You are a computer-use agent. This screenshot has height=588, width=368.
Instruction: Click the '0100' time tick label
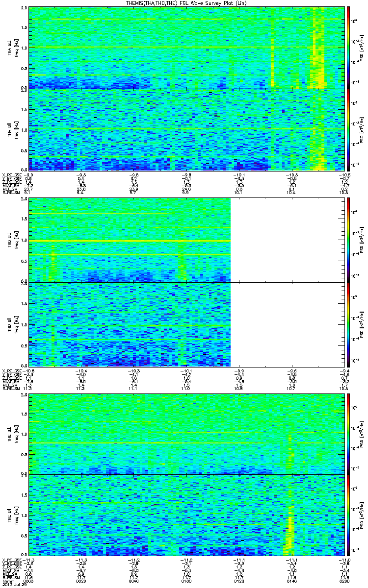[x=187, y=581]
